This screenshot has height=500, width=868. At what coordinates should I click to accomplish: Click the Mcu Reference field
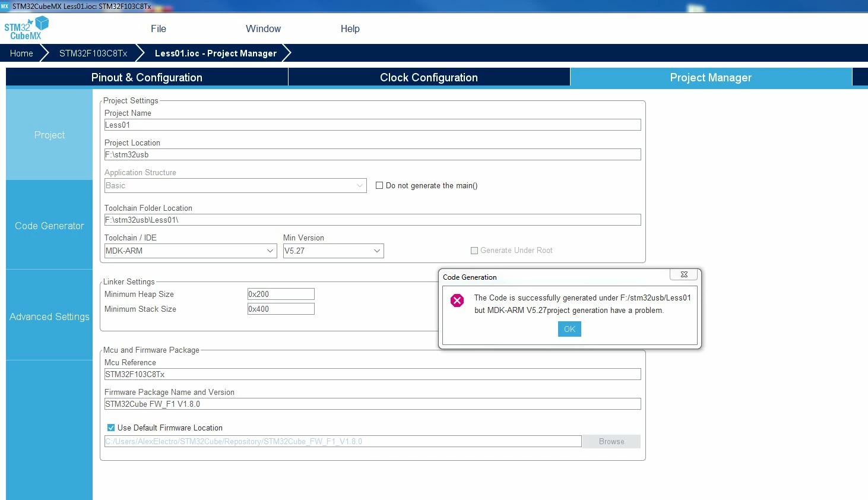[372, 374]
